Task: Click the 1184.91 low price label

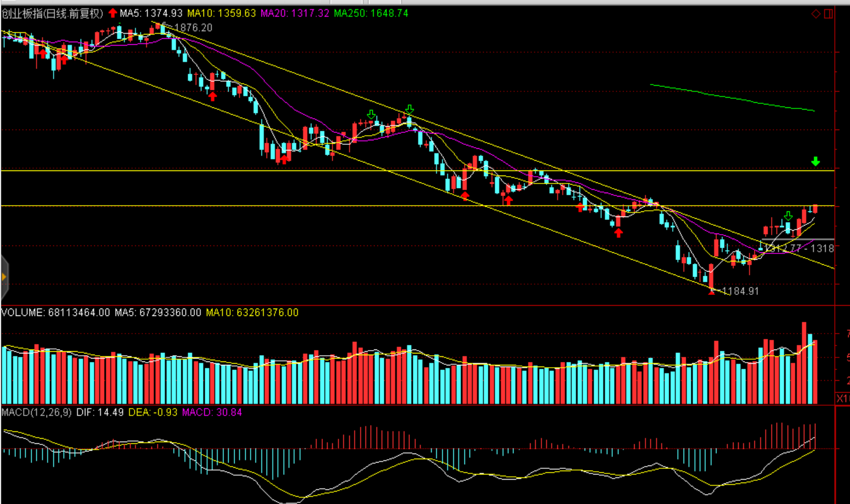Action: [x=740, y=291]
